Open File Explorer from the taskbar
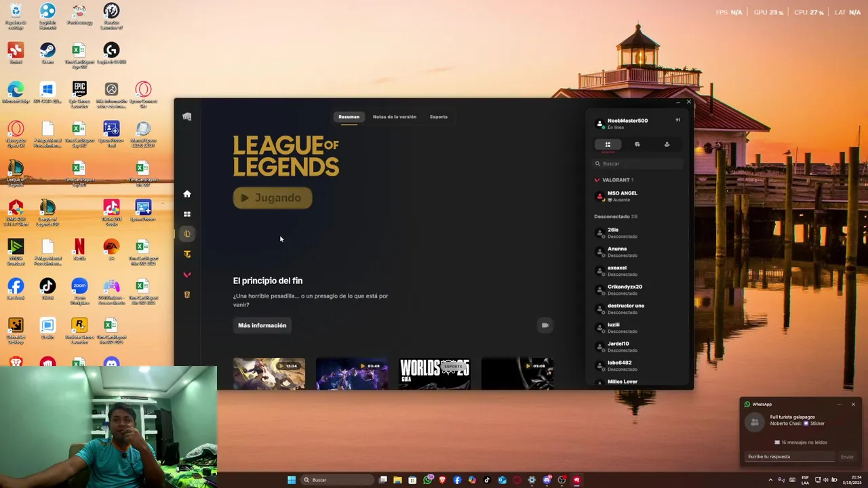This screenshot has width=868, height=488. click(x=397, y=480)
